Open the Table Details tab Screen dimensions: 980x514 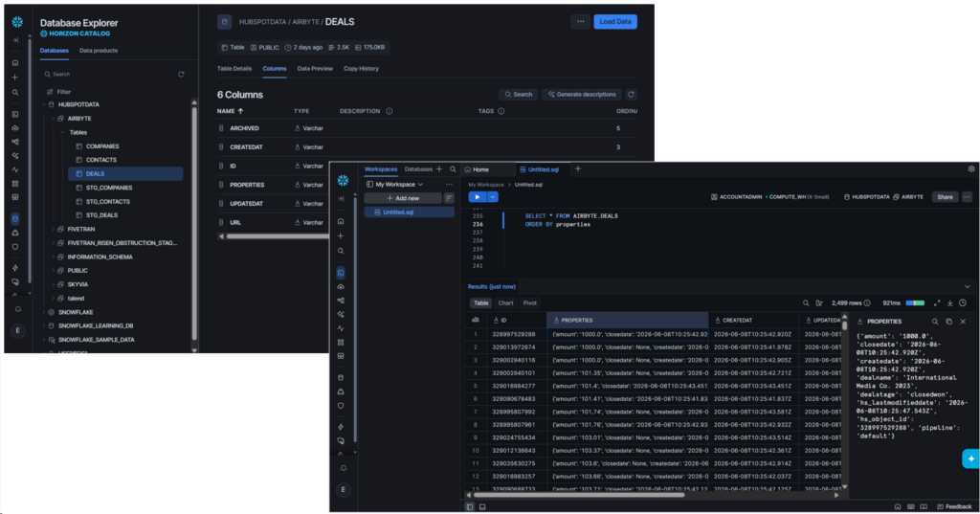[x=234, y=69]
